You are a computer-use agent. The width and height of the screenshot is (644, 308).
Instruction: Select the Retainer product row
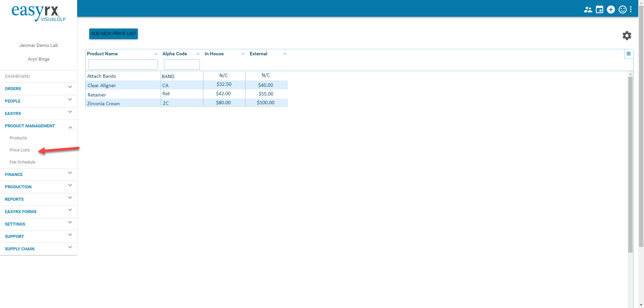coord(186,94)
